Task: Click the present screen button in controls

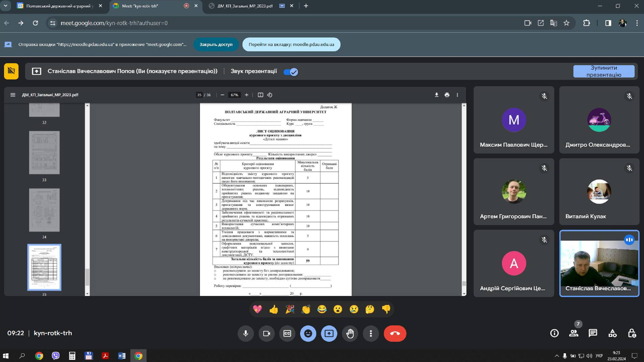Action: pyautogui.click(x=329, y=333)
